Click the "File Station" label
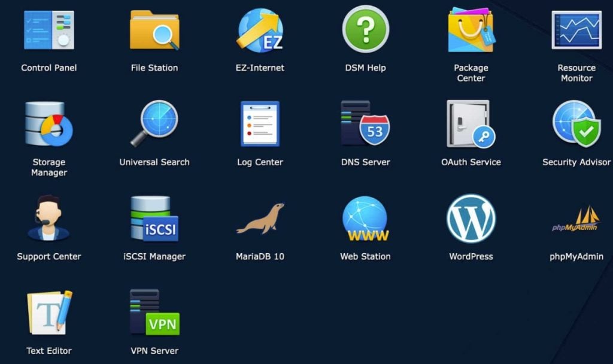The width and height of the screenshot is (613, 364). coord(154,68)
